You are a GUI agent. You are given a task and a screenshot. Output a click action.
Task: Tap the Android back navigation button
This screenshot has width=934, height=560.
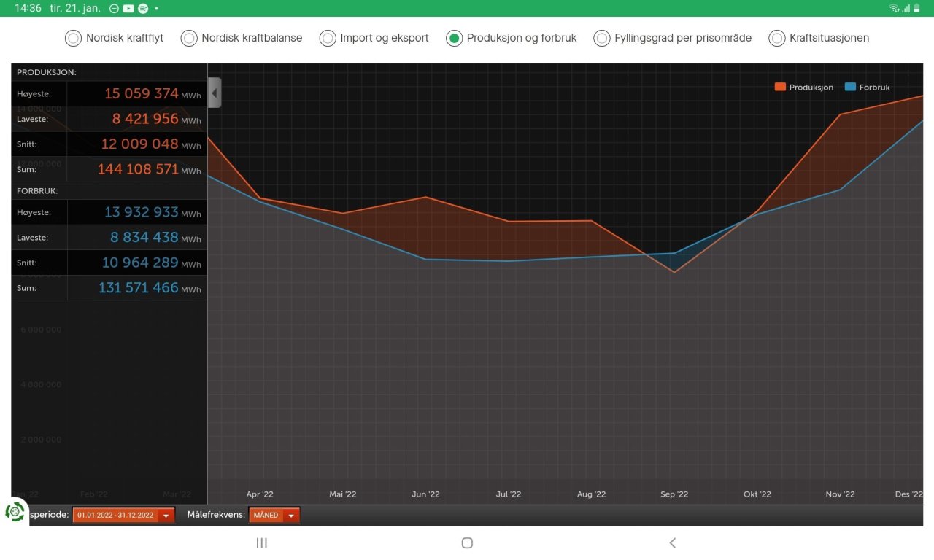point(673,542)
